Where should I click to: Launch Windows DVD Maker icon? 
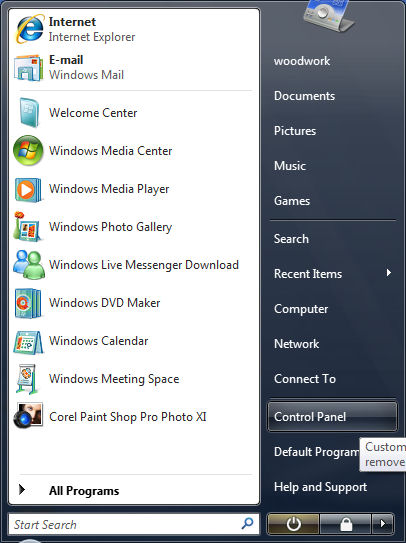click(x=28, y=303)
